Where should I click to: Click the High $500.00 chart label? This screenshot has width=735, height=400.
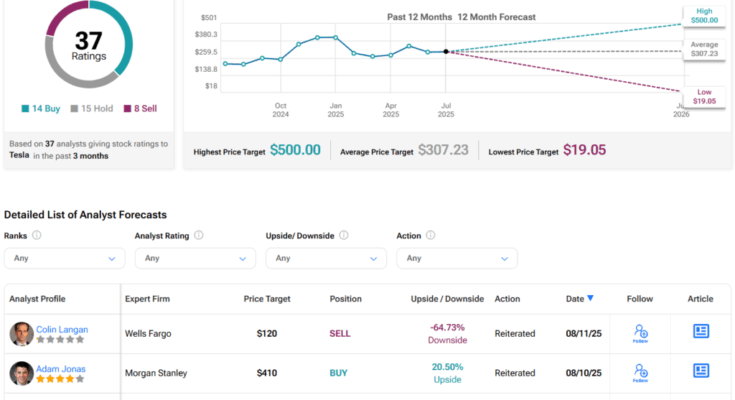(x=704, y=15)
